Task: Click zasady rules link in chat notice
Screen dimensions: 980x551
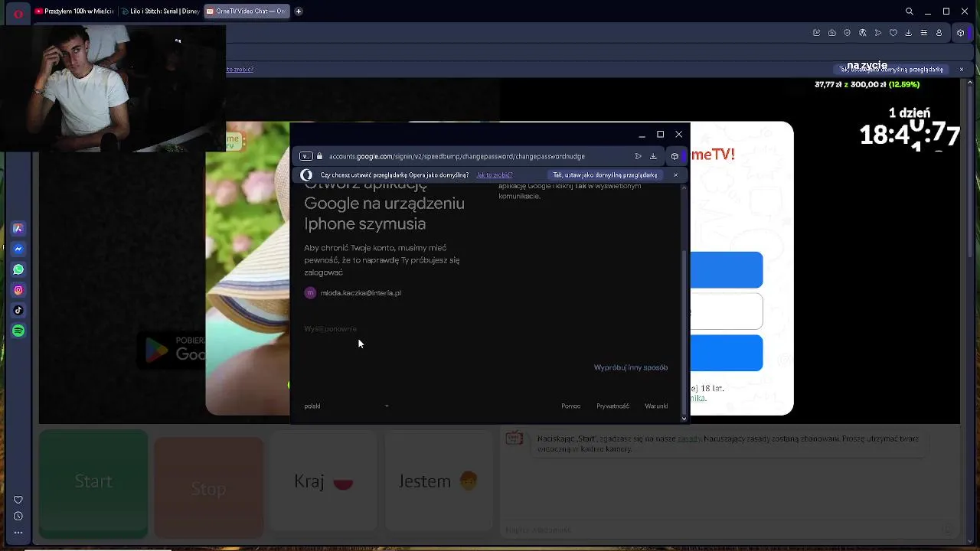Action: [689, 439]
